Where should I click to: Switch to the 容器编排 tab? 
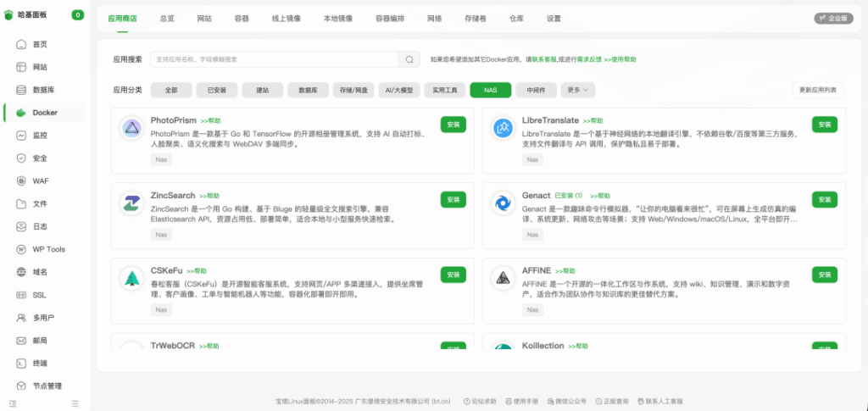pos(390,18)
